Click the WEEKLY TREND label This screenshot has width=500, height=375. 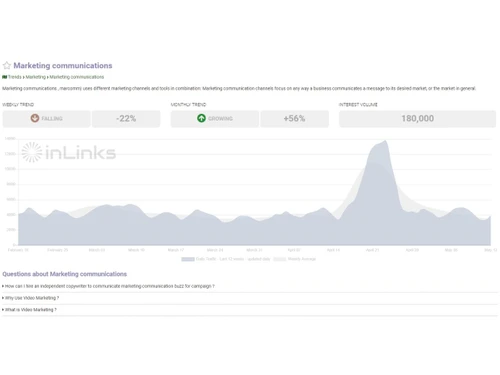(x=18, y=105)
